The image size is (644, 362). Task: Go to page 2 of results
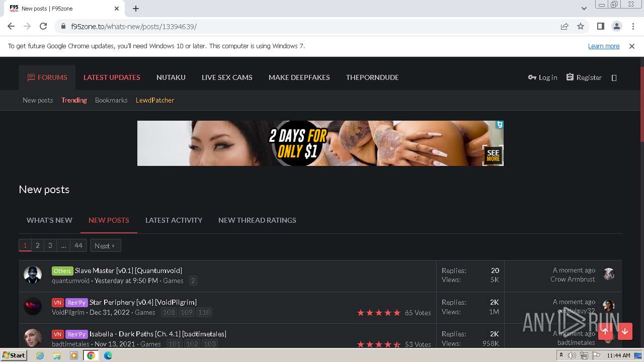[x=37, y=245]
